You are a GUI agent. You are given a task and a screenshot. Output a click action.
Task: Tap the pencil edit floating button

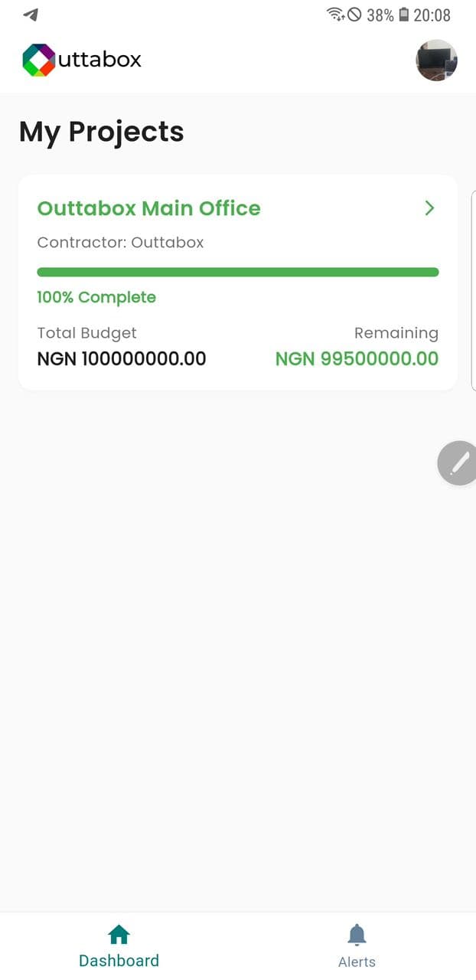tap(460, 462)
